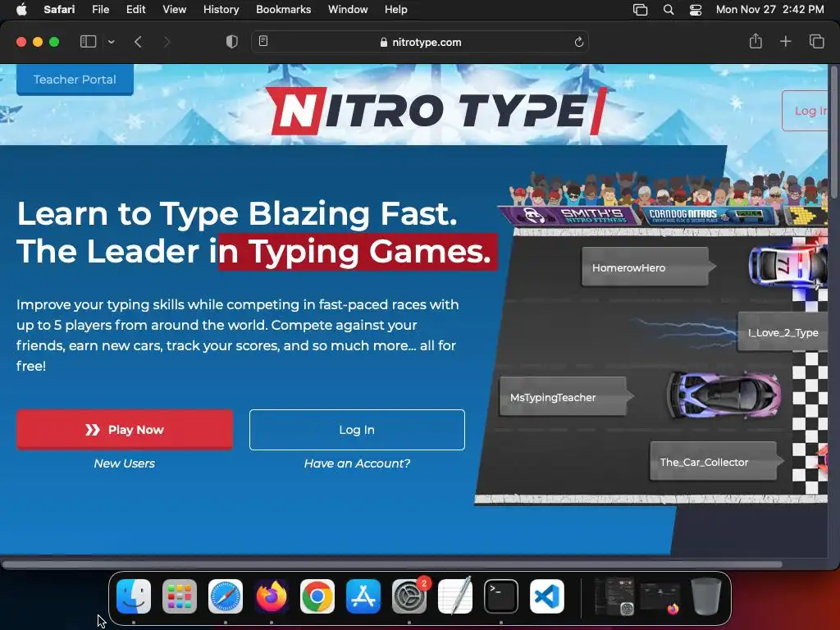Open Finder from the Dock

[x=134, y=596]
